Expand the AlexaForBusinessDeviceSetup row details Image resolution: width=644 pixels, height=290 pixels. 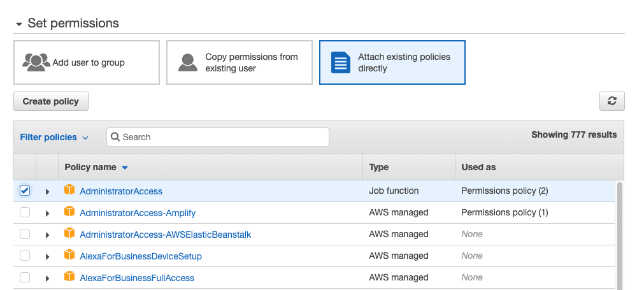(x=47, y=257)
